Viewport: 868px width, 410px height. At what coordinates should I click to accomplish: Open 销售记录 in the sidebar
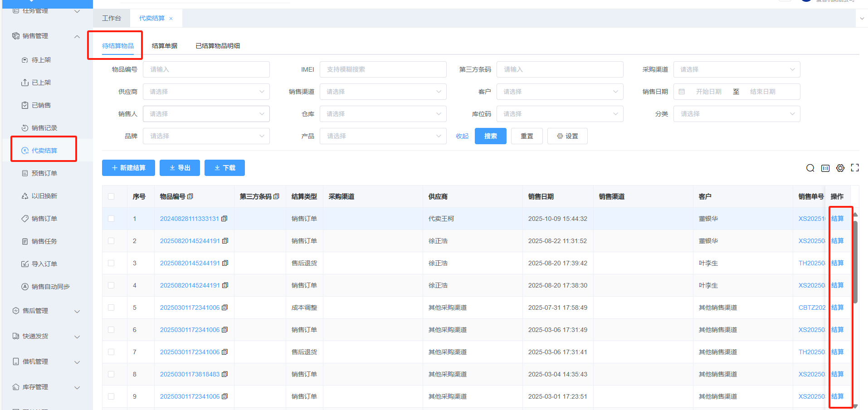(44, 128)
